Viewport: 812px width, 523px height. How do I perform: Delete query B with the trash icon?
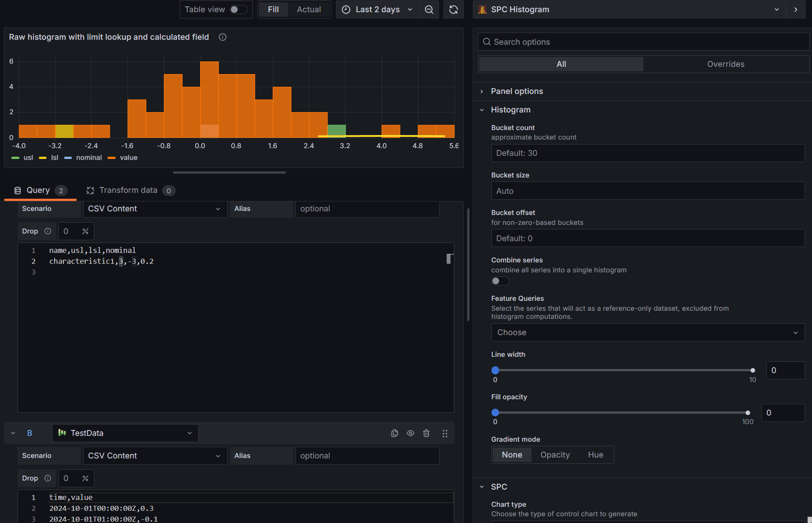(426, 433)
